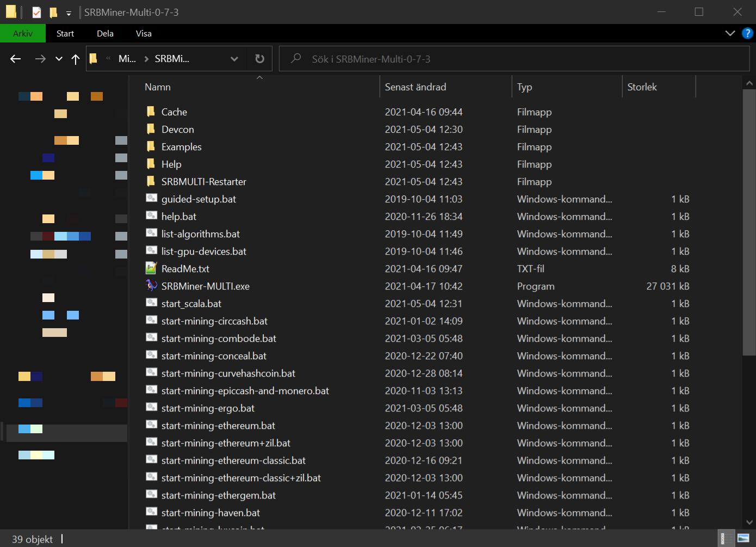
Task: Go back with the left arrow
Action: (x=16, y=59)
